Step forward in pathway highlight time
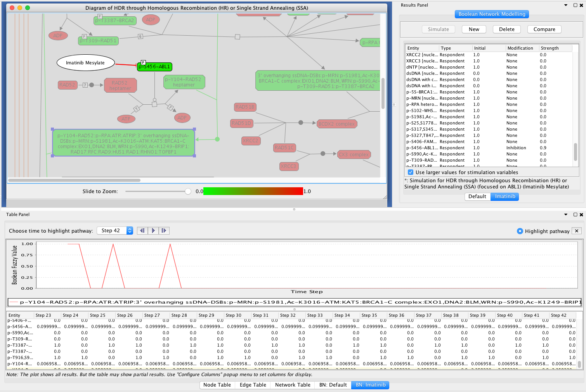 coord(164,231)
